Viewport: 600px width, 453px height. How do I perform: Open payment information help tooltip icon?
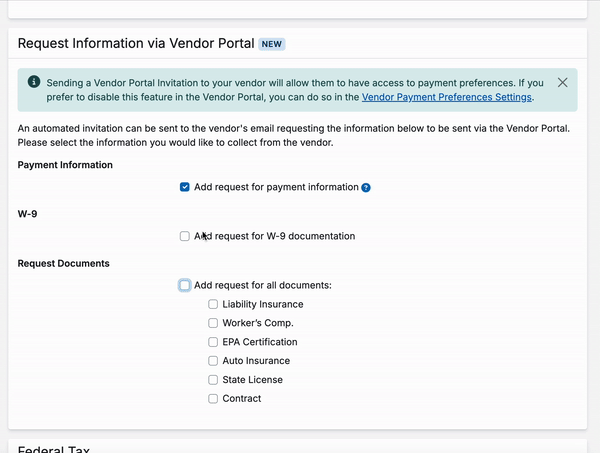click(366, 187)
